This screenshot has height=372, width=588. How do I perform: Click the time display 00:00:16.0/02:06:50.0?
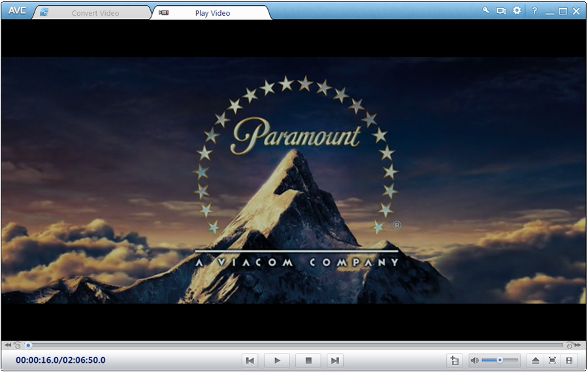(x=60, y=360)
